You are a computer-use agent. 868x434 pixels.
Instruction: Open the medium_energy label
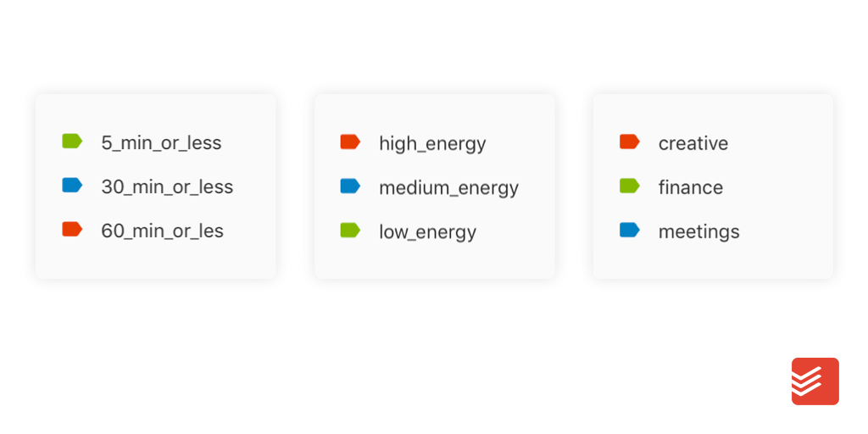pos(449,188)
